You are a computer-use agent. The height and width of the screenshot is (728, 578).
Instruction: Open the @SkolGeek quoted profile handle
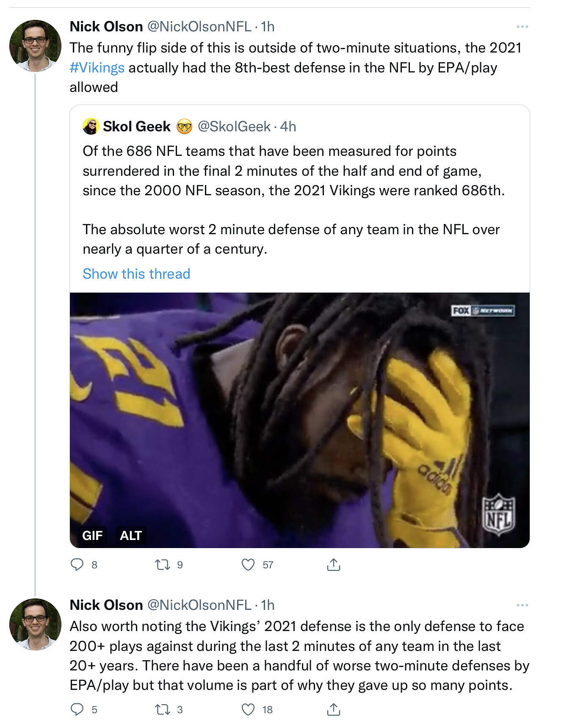coord(234,126)
